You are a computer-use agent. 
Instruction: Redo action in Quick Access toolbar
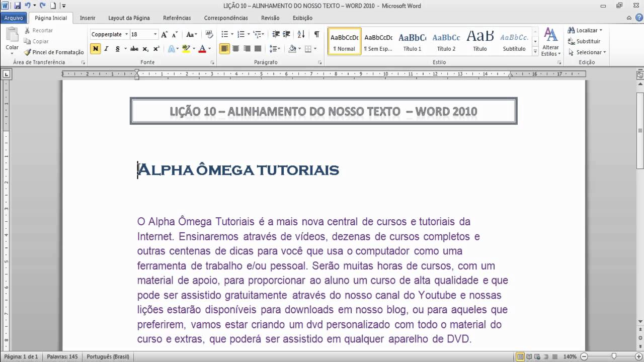click(x=43, y=6)
